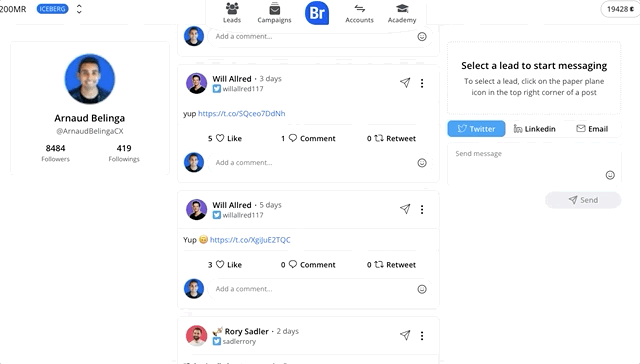Open emoji picker in Send message box
640x364 pixels.
610,175
